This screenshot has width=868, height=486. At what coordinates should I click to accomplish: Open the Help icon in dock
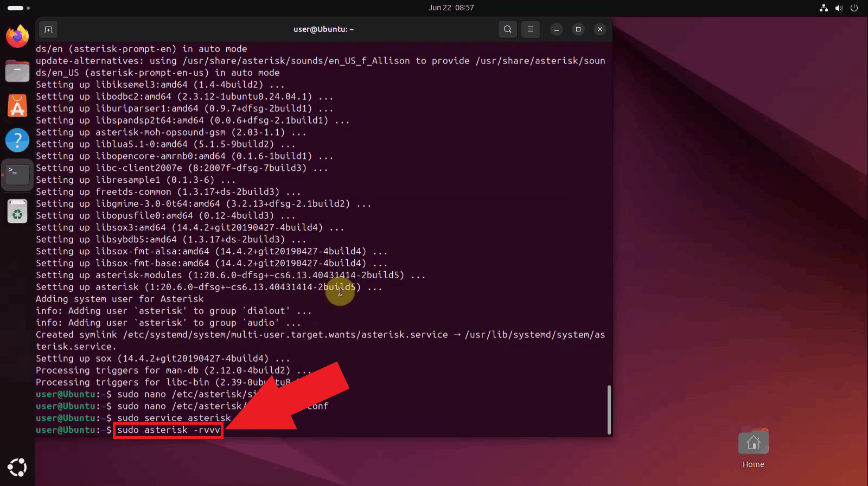pyautogui.click(x=17, y=140)
